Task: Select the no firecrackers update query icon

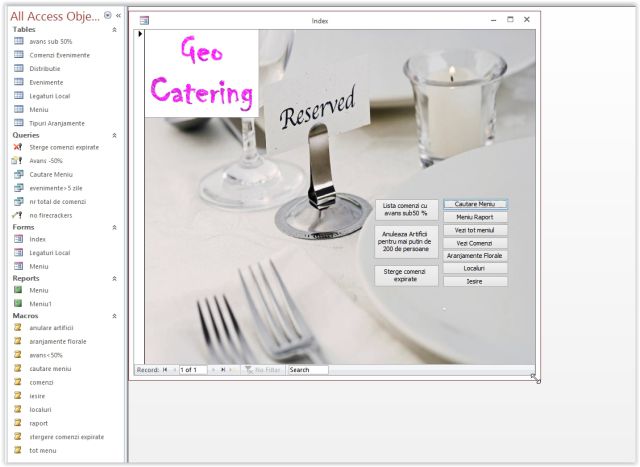Action: (x=17, y=215)
